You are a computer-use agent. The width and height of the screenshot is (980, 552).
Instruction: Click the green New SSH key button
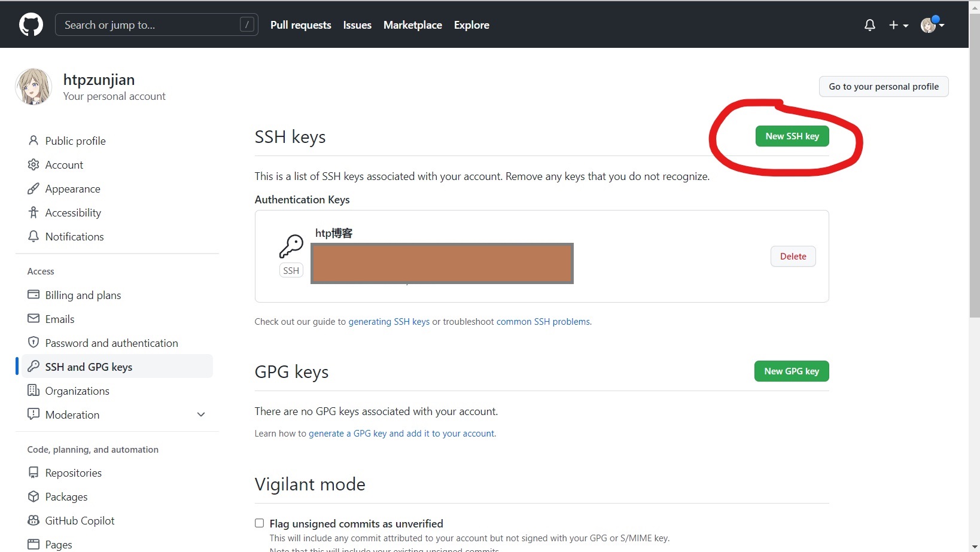click(x=792, y=136)
